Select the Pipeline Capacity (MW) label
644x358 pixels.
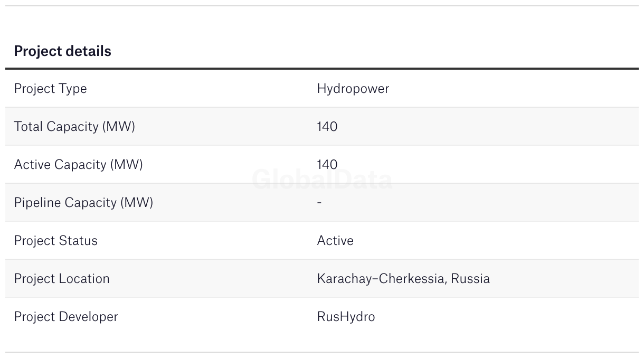(83, 203)
